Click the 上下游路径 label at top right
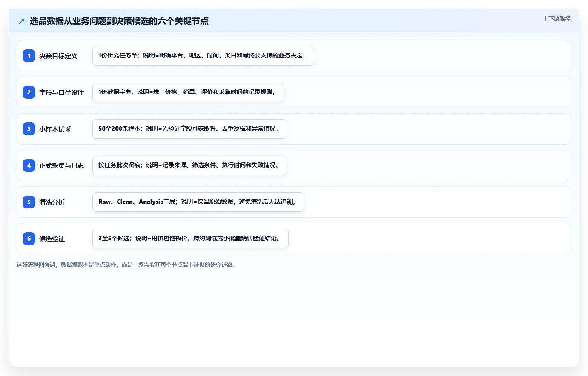588x376 pixels. tap(556, 19)
